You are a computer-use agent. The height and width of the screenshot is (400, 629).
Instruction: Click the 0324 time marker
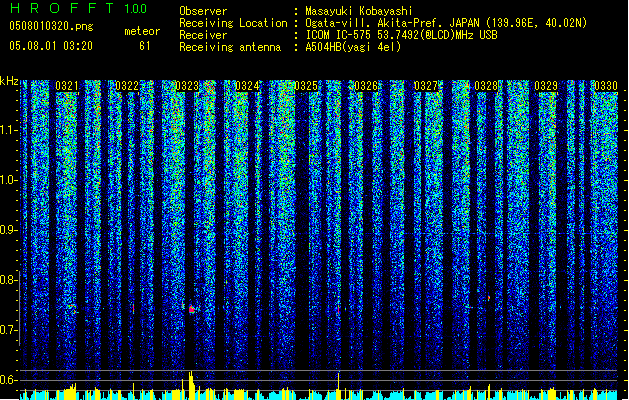point(247,86)
